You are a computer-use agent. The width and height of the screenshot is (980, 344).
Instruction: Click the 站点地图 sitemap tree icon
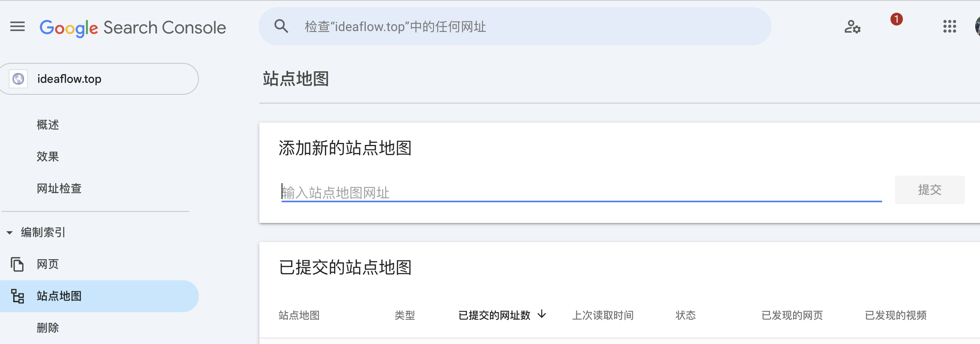pyautogui.click(x=17, y=296)
